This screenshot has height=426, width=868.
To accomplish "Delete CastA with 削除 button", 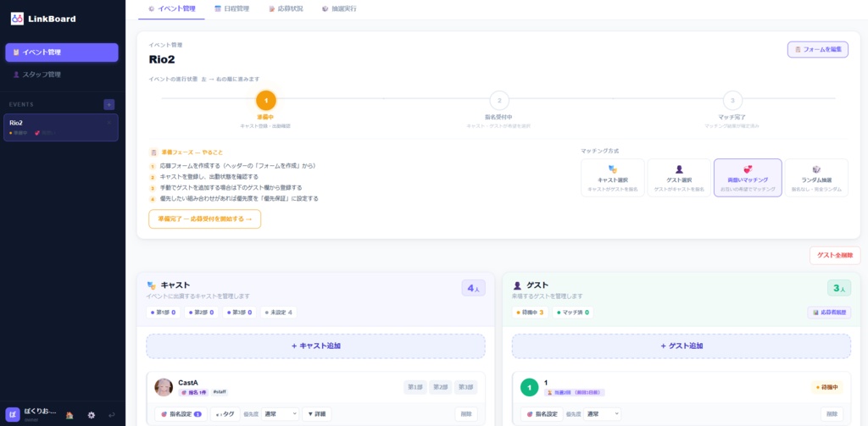I will [x=466, y=414].
